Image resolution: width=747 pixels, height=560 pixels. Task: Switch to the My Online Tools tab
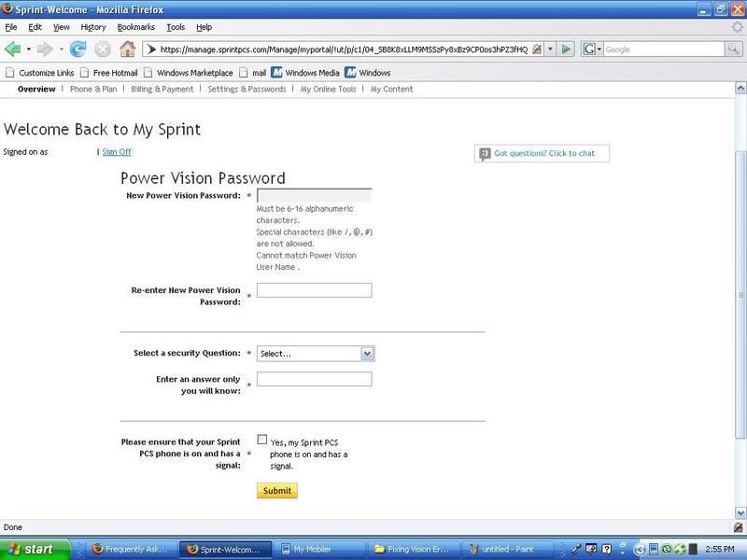[x=329, y=89]
